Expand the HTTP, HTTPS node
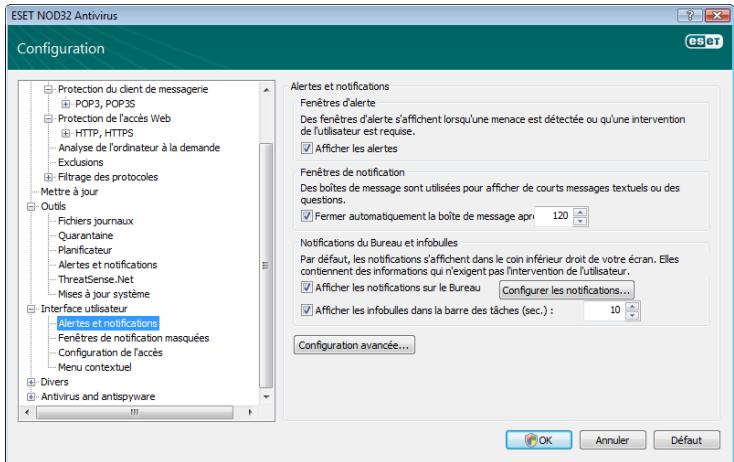Screen dimensions: 734x462 [x=66, y=133]
